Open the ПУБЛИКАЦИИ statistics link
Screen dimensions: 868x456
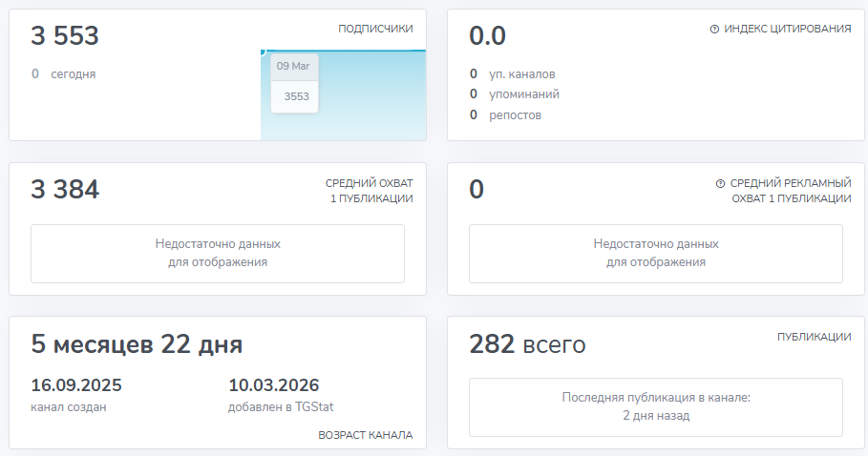[x=814, y=337]
